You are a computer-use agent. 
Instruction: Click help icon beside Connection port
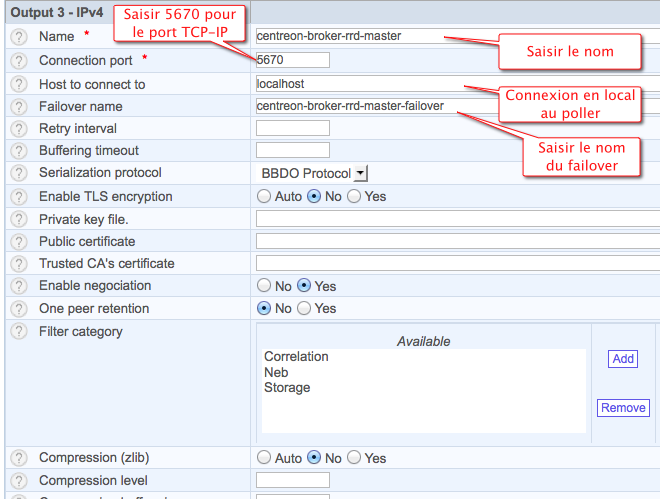[x=18, y=61]
